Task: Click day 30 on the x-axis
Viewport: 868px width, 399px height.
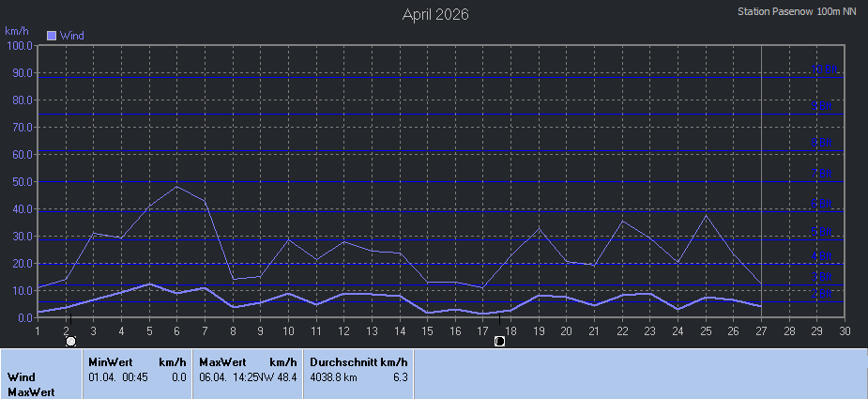Action: click(845, 330)
